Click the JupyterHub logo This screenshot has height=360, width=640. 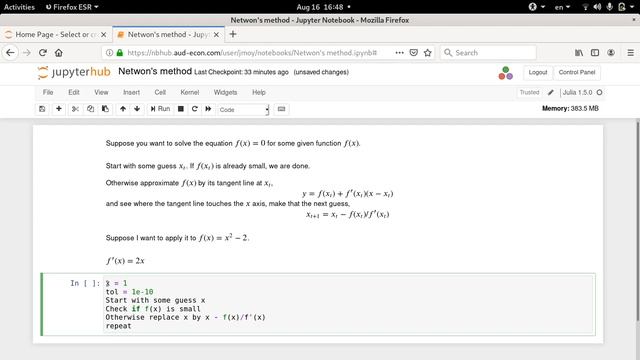coord(74,72)
